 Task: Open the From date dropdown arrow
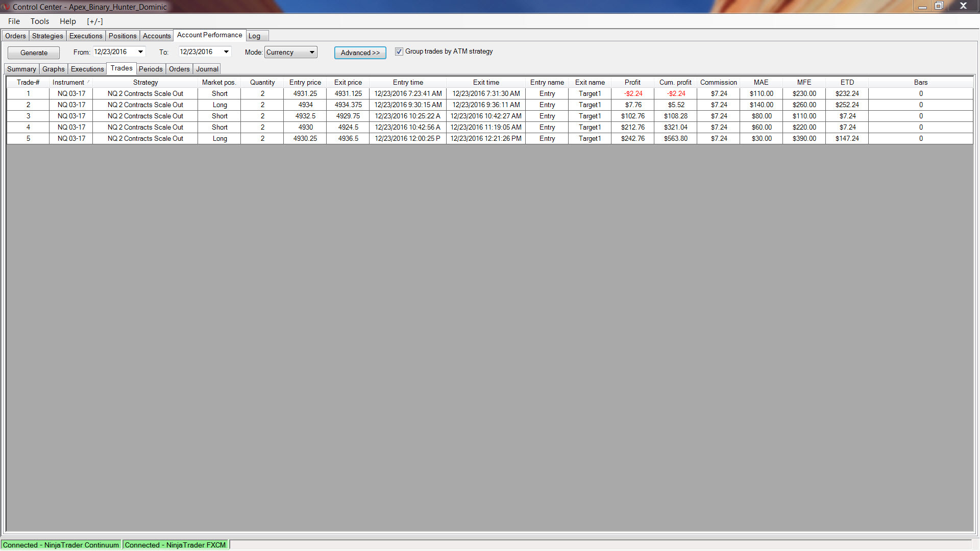point(140,52)
